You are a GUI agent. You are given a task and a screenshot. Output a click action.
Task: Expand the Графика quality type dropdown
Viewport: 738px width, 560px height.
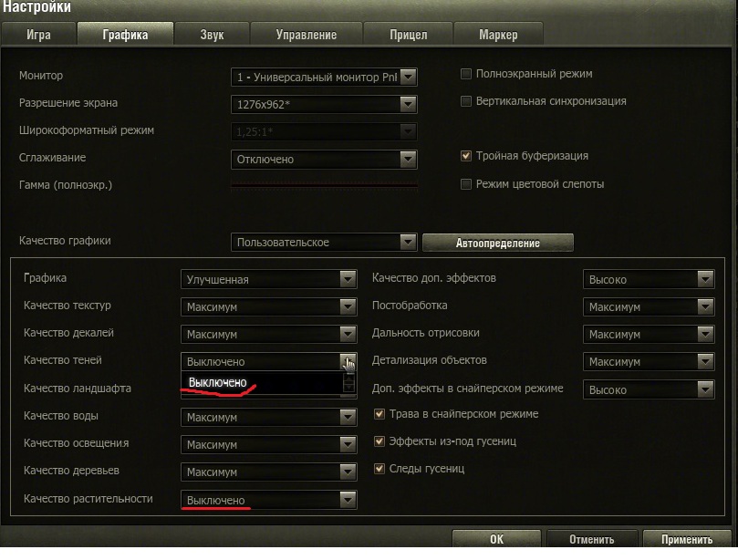269,279
